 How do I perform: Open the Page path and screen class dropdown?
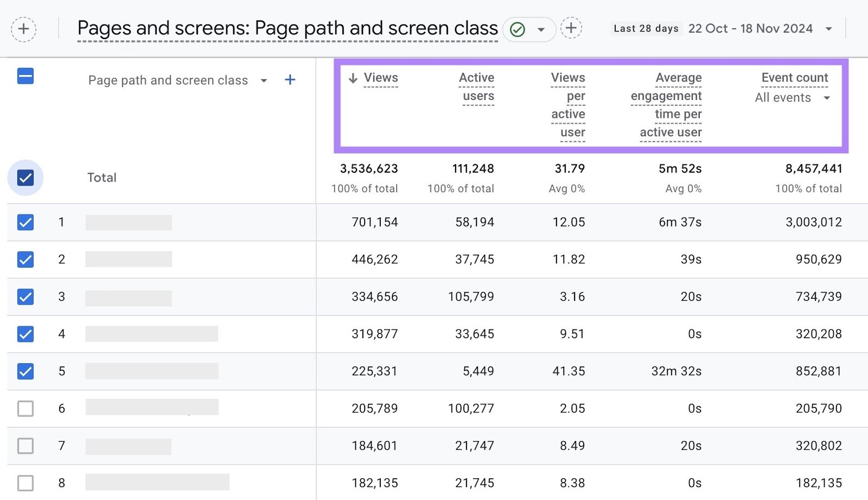264,80
